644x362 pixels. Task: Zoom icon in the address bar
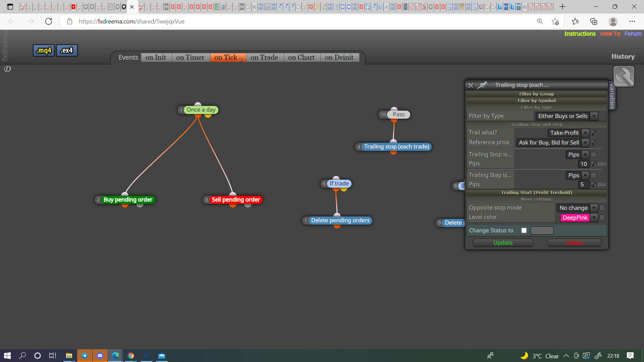pos(540,21)
